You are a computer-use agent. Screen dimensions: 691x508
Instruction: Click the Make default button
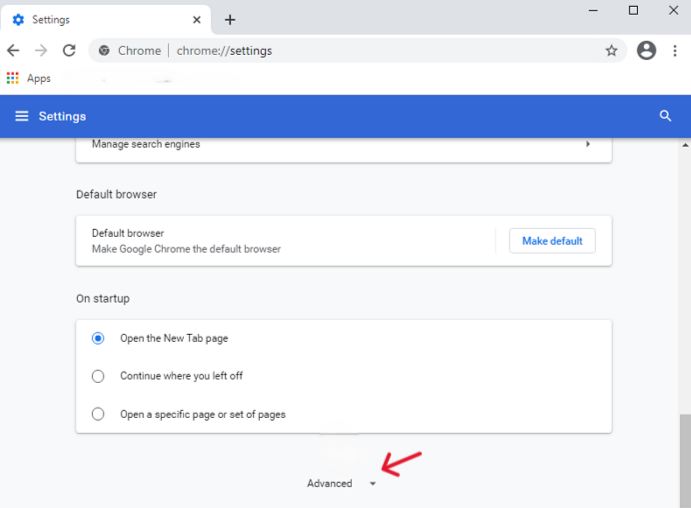pos(552,241)
